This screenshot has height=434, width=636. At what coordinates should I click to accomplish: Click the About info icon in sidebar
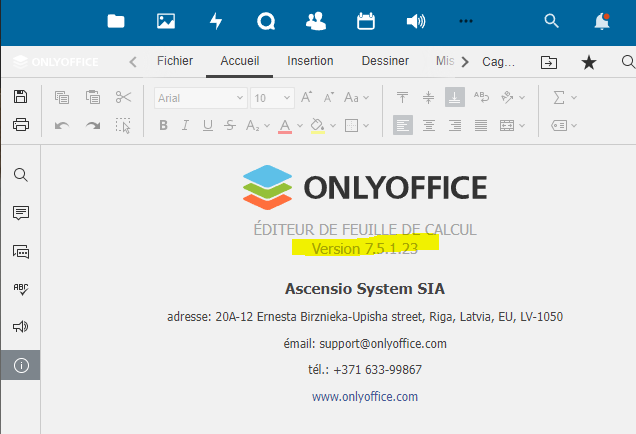point(20,365)
